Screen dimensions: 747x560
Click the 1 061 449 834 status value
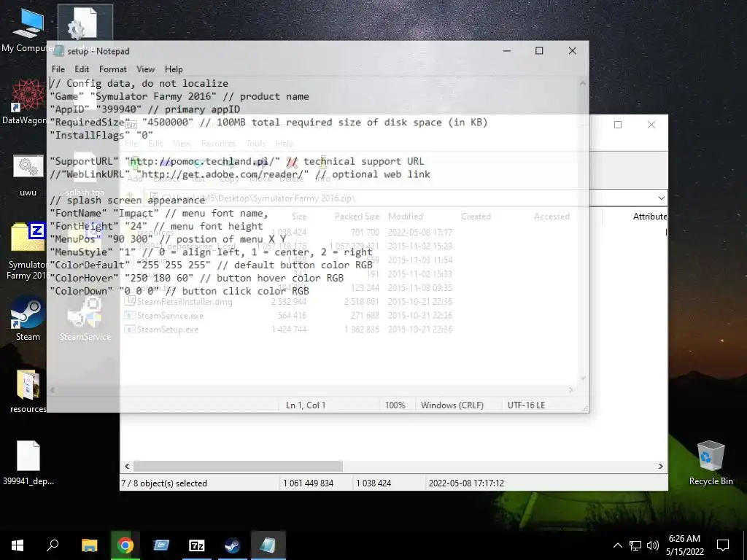[x=309, y=483]
